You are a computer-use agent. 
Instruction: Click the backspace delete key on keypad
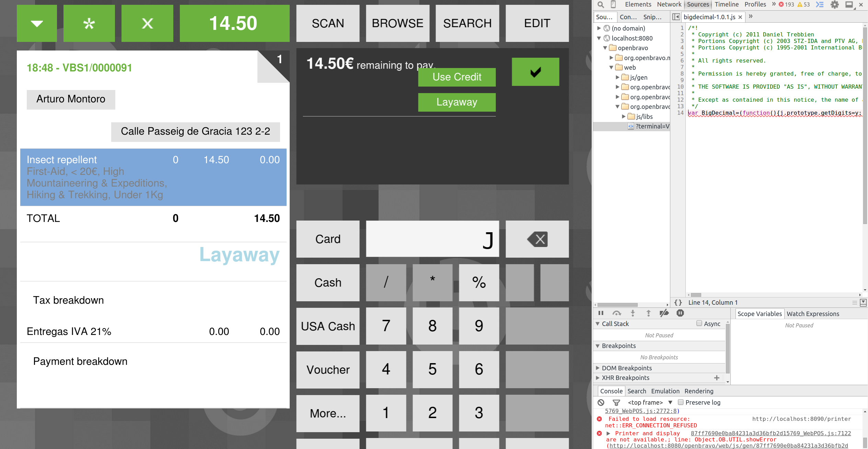537,239
